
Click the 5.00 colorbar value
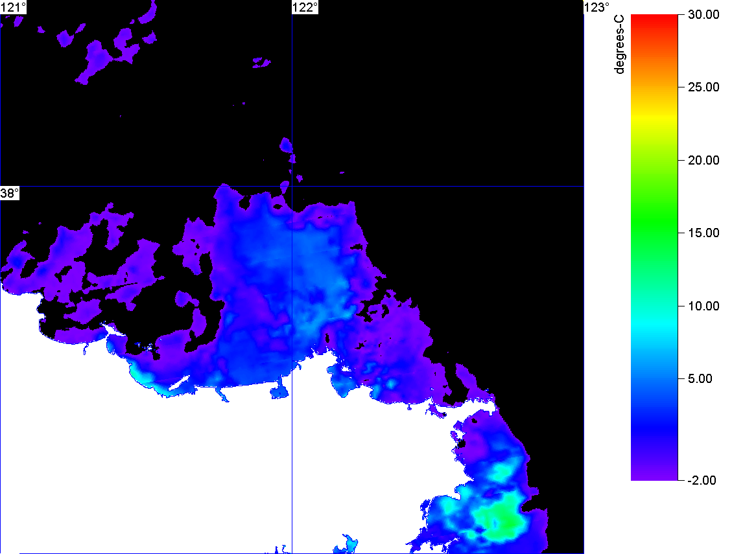click(700, 378)
